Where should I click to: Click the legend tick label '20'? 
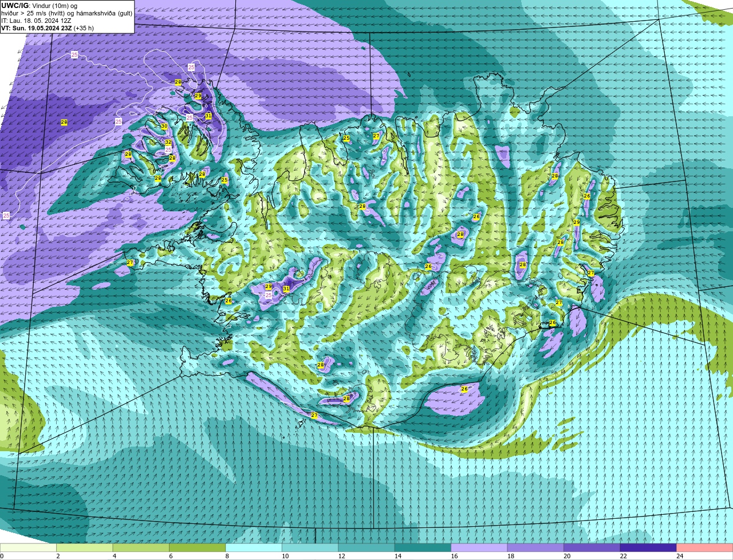(x=567, y=556)
